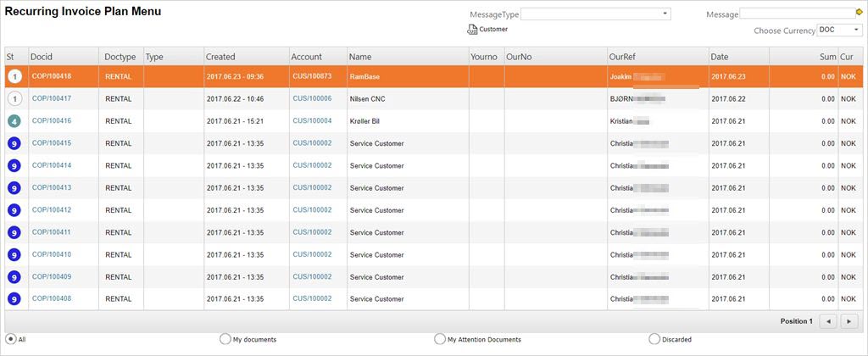This screenshot has width=868, height=356.
Task: Select the All radio button
Action: [x=10, y=339]
